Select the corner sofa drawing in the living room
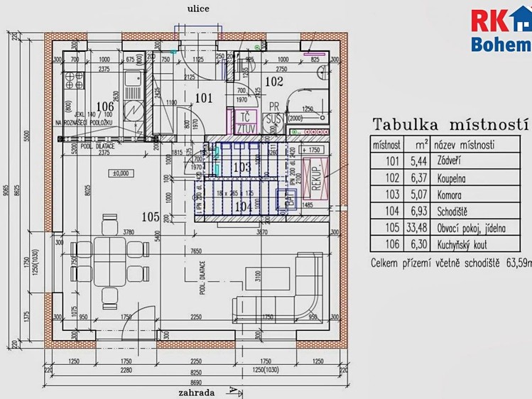The width and height of the screenshot is (532, 399). (278, 288)
